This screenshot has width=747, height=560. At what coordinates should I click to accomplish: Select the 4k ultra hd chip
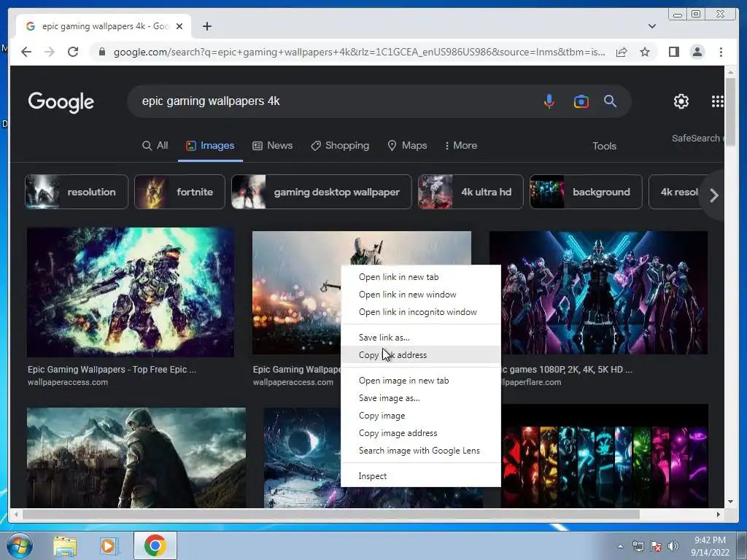pos(471,192)
